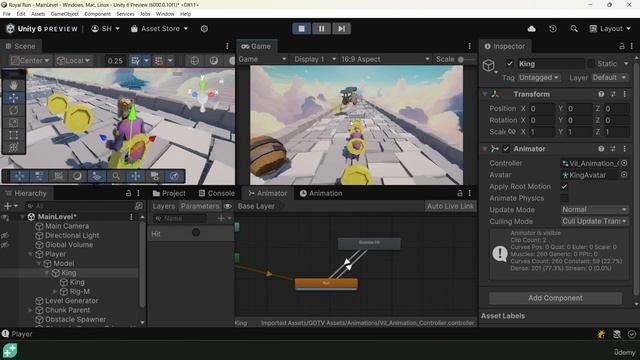Image resolution: width=640 pixels, height=360 pixels.
Task: Open Transform component more options menu
Action: point(624,94)
